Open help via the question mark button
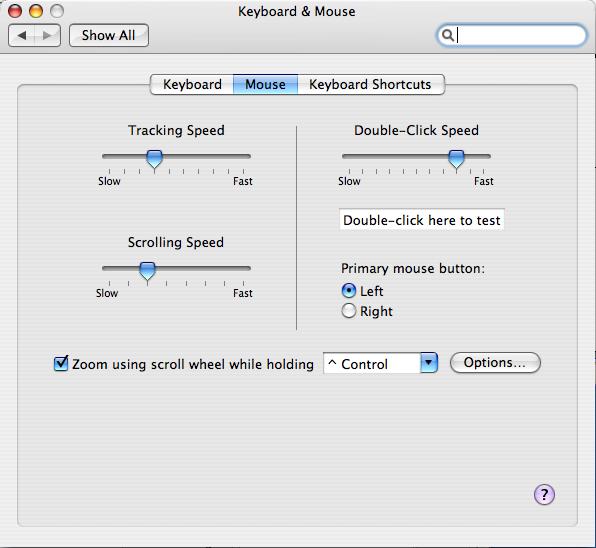 [x=544, y=494]
